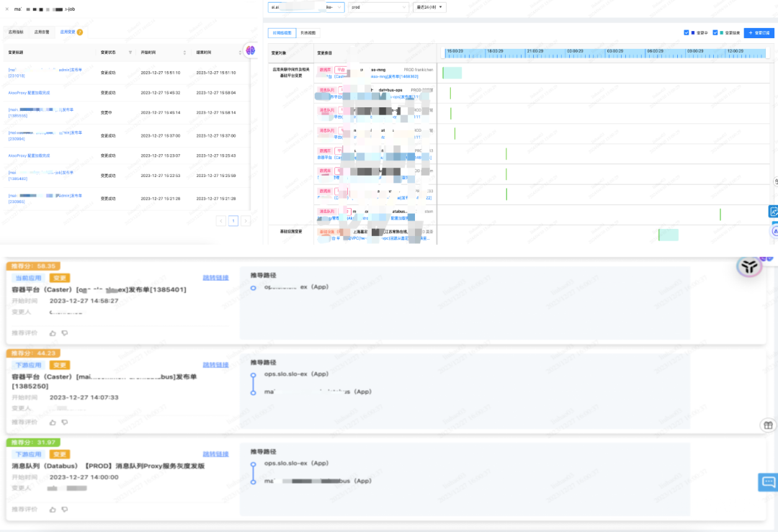Click ops.slo.slo-ex node in Databus card path
This screenshot has width=778, height=532.
[296, 463]
